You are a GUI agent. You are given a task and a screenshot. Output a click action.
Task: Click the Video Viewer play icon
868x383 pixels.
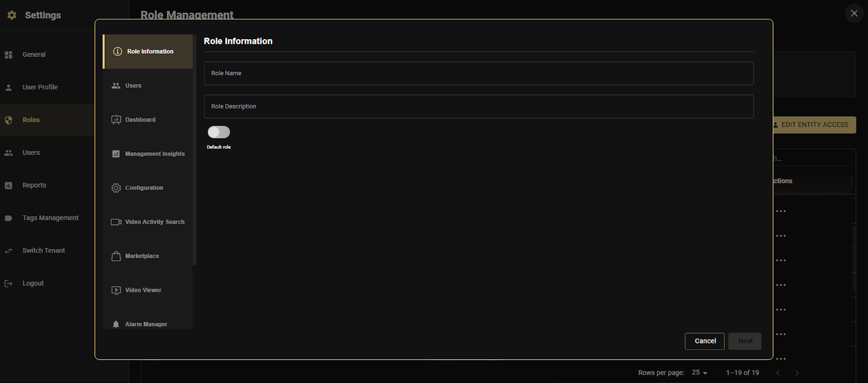click(116, 290)
